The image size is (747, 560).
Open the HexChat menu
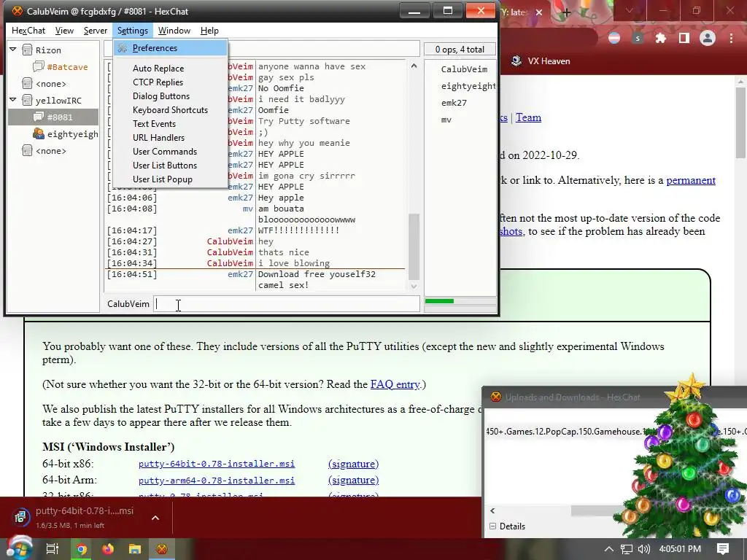pyautogui.click(x=28, y=31)
